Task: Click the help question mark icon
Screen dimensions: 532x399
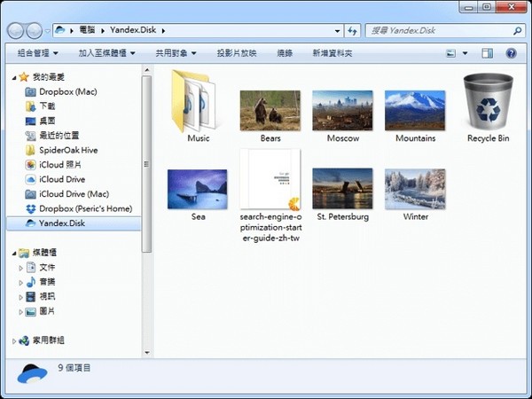Action: click(511, 53)
